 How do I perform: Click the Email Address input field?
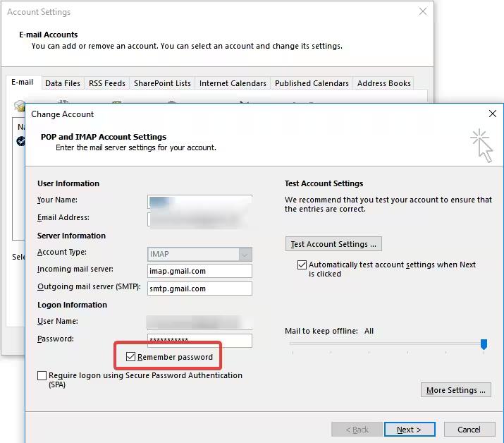(199, 219)
